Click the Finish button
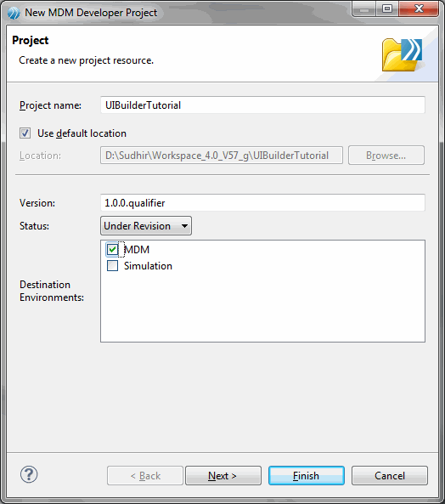 click(307, 475)
